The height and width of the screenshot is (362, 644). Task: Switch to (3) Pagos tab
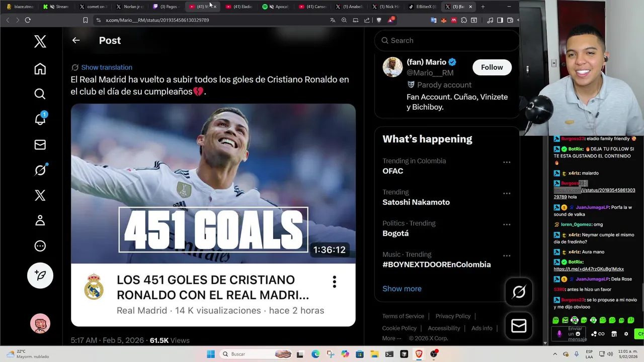tap(167, 7)
